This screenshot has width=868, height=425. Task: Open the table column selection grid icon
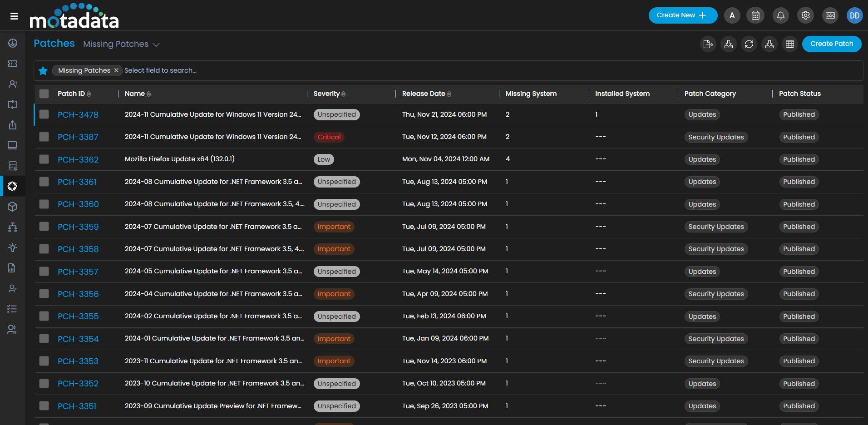click(x=790, y=44)
